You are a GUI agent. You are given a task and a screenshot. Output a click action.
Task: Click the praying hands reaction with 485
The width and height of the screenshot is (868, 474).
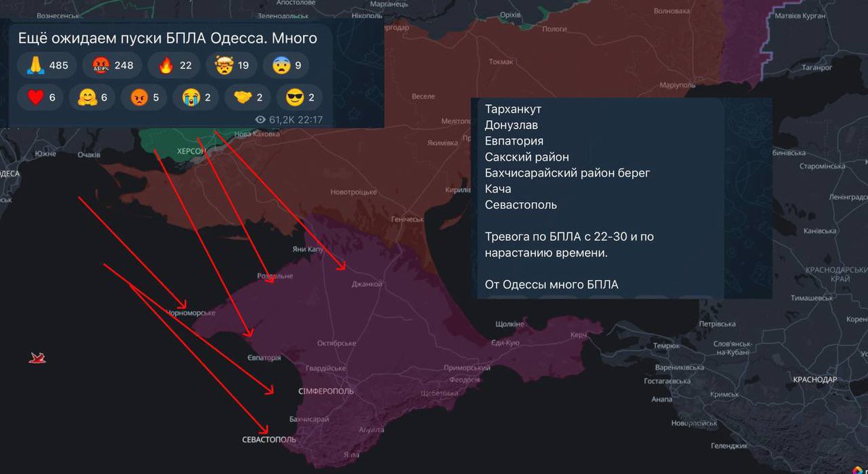[47, 66]
